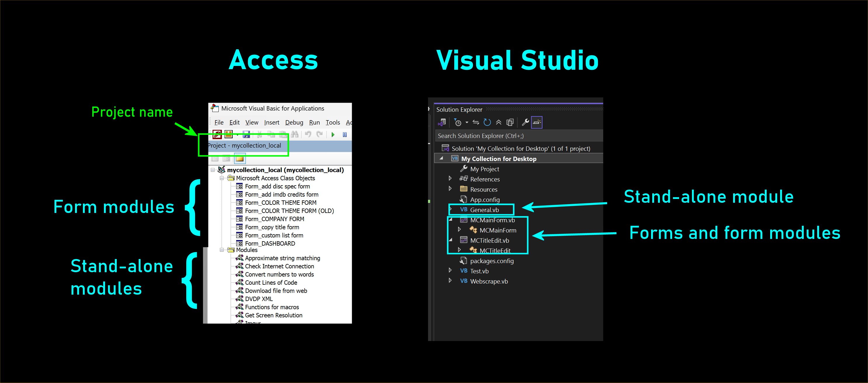Image resolution: width=868 pixels, height=383 pixels.
Task: Click the Refresh icon in Solution Explorer
Action: click(487, 123)
